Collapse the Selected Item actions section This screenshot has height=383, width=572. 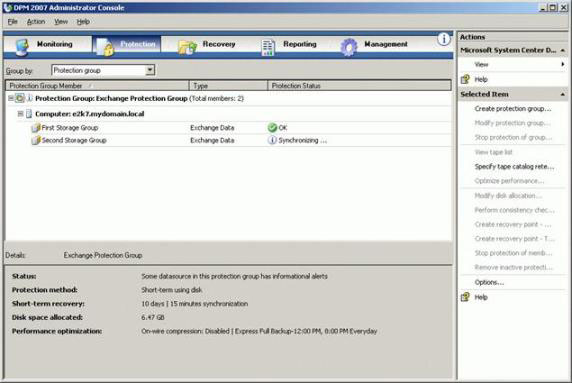click(x=563, y=94)
